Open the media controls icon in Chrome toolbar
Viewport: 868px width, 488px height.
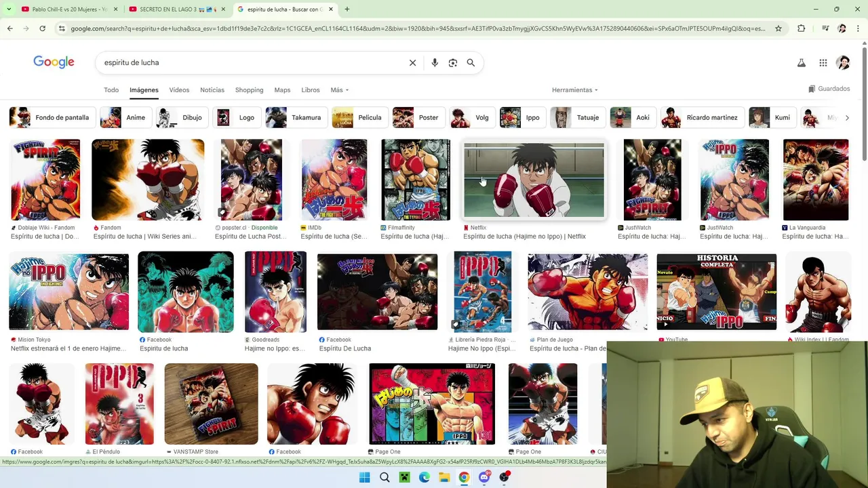click(x=825, y=28)
